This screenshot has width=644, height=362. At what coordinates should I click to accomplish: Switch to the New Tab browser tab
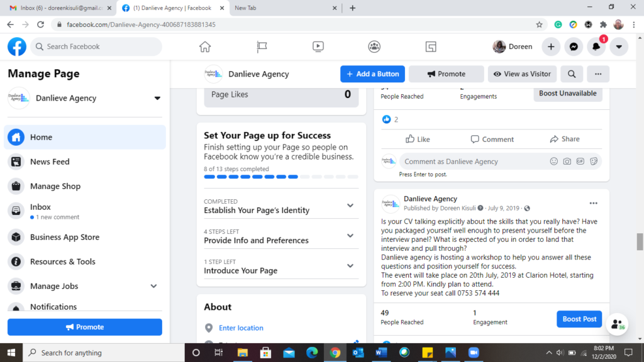point(285,8)
